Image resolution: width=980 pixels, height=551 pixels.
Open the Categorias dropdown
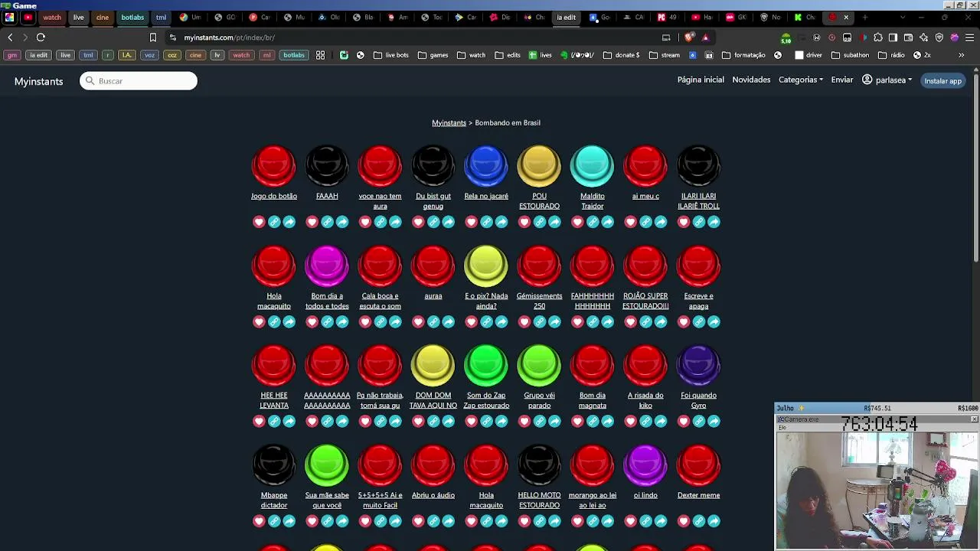click(x=801, y=80)
